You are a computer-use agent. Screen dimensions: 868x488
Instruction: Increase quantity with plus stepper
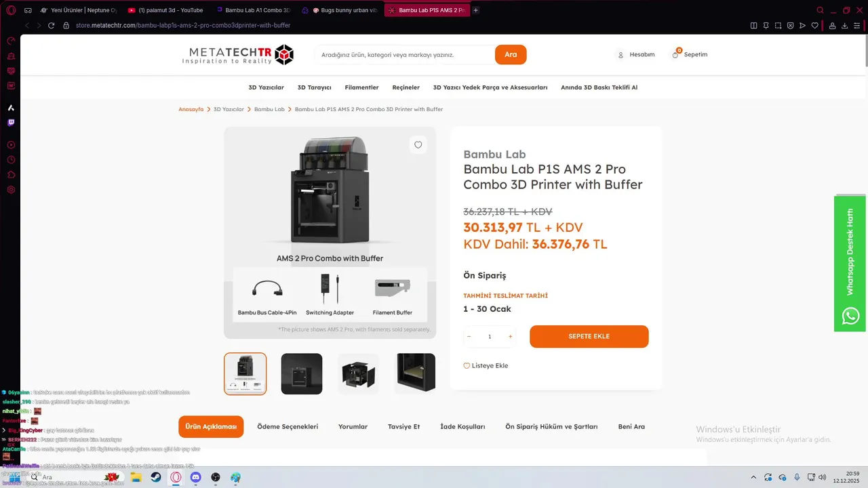coord(510,336)
